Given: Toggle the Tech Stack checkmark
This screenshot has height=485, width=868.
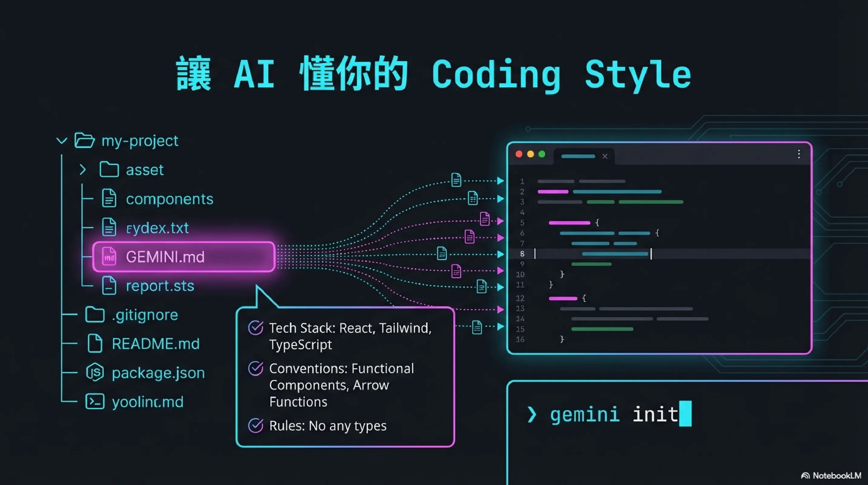Looking at the screenshot, I should [x=256, y=327].
